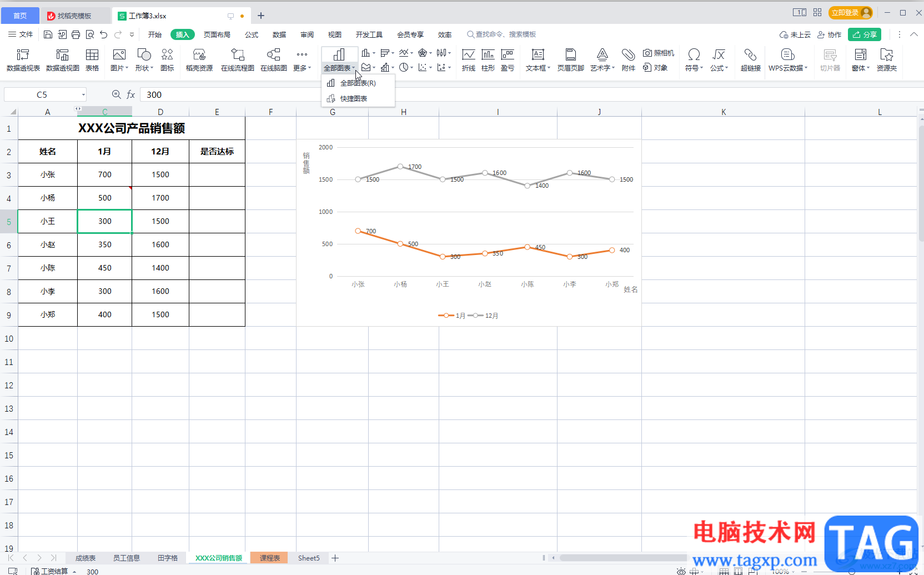
Task: Select column D header
Action: 160,112
